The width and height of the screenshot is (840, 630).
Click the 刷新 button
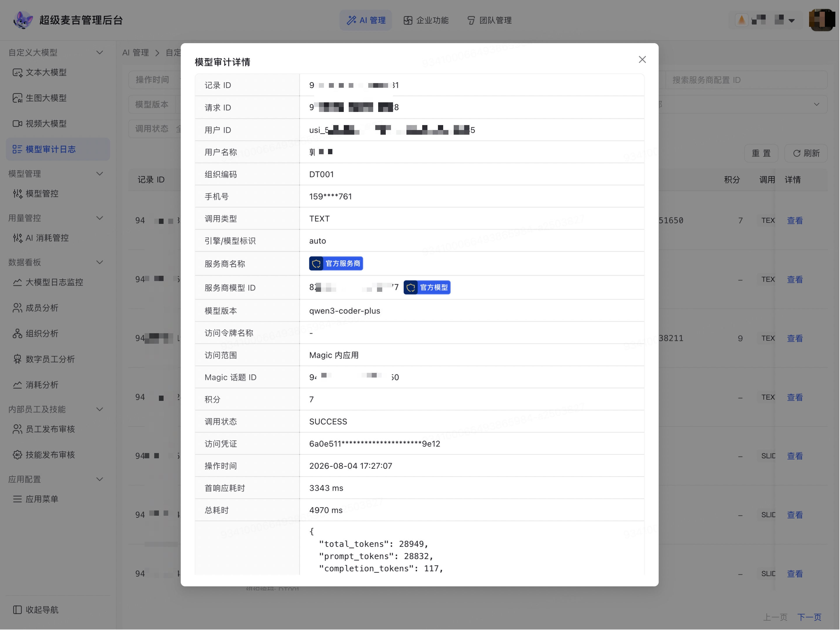[x=806, y=153]
